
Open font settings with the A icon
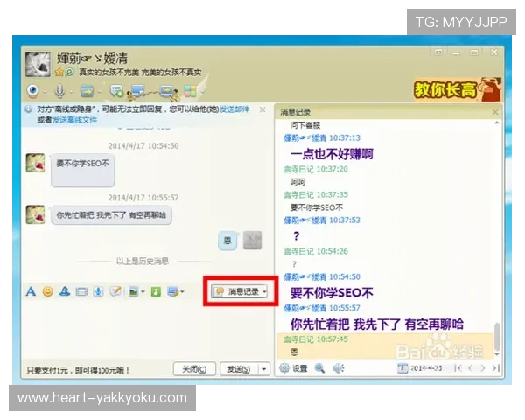click(31, 291)
